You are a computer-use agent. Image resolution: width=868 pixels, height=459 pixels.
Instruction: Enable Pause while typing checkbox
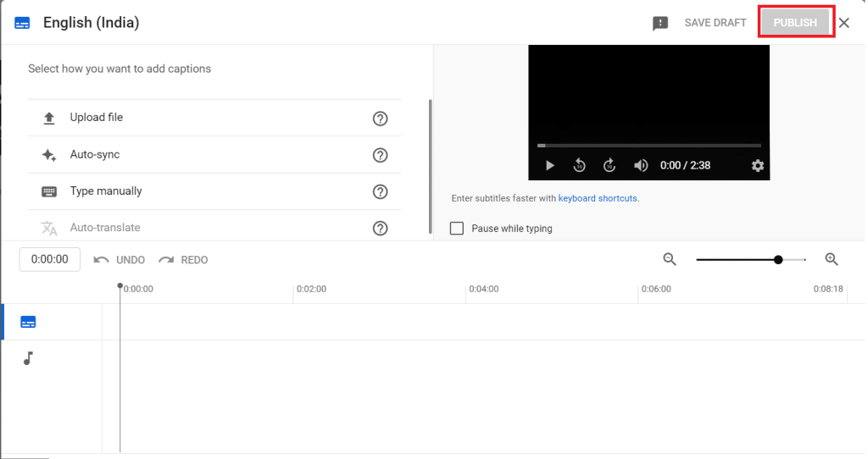click(457, 229)
